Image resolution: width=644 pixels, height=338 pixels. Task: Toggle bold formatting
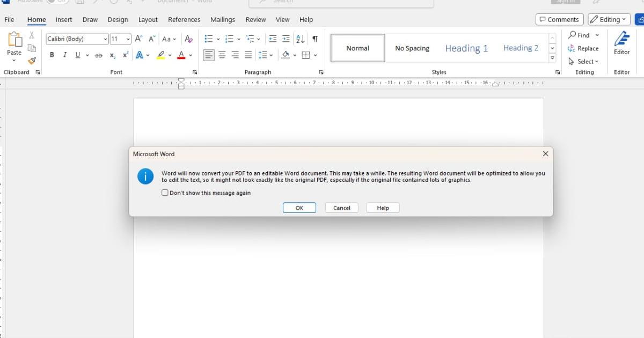(x=52, y=55)
